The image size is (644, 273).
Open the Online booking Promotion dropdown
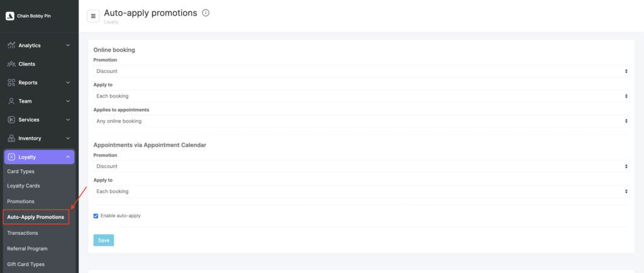361,71
